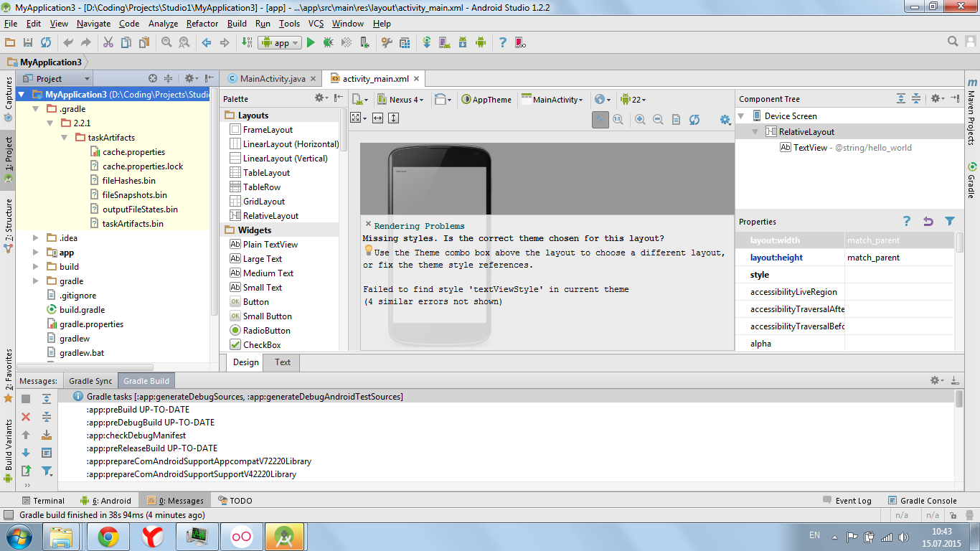Screen dimensions: 980x551
Task: Select RadioButton widget in palette
Action: coord(259,331)
